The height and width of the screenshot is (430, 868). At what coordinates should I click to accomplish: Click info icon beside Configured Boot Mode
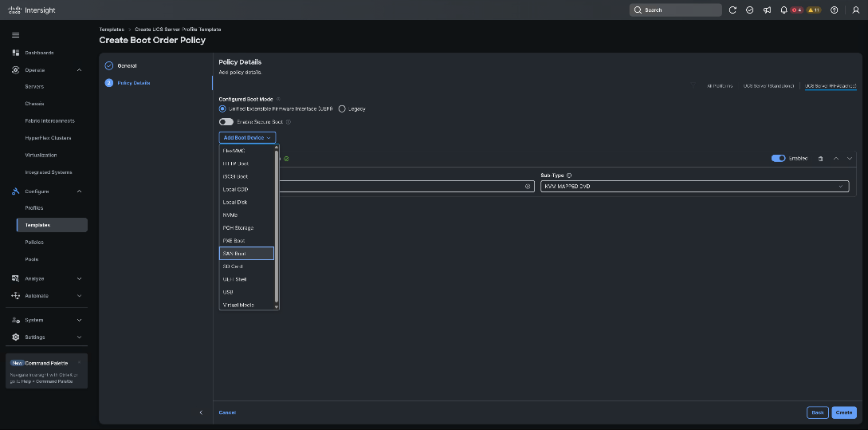[x=278, y=99]
